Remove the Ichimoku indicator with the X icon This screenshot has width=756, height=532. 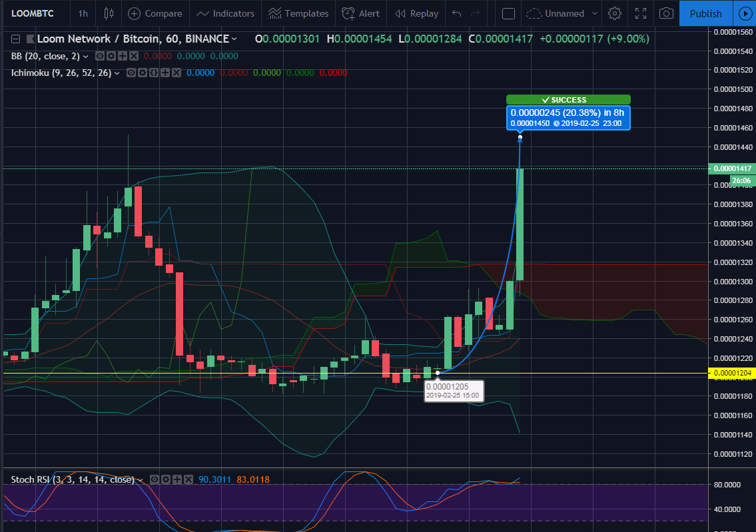177,73
